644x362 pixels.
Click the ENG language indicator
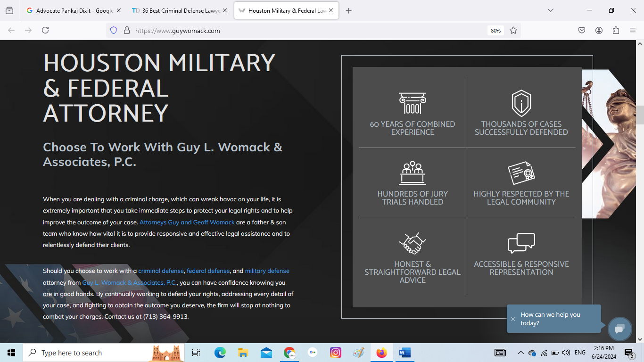tap(580, 353)
